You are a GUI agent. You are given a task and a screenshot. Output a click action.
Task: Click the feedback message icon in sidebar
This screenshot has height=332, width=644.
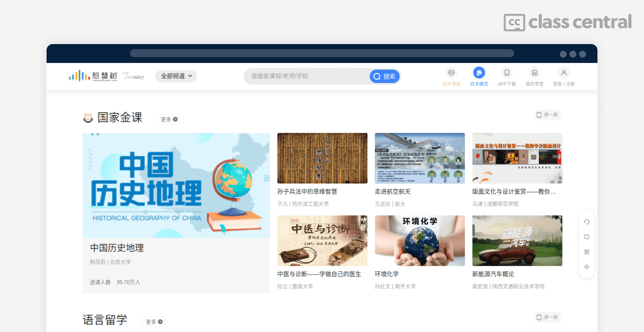(x=587, y=237)
